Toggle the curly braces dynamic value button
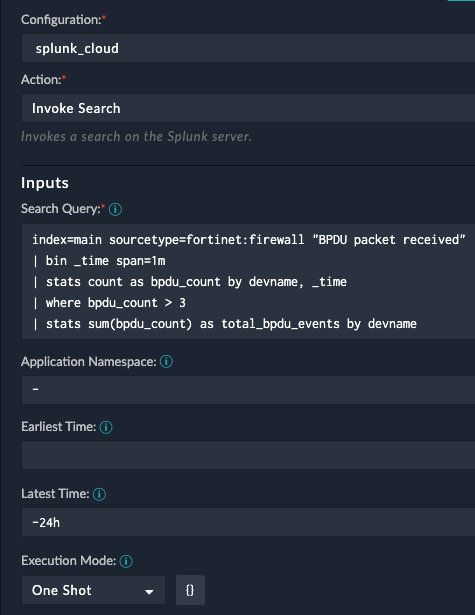 (190, 590)
